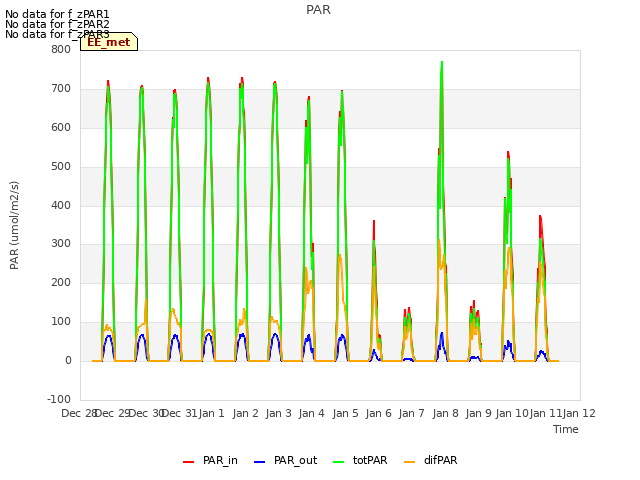Click the Jan 6 red peak near 360
Screen dimensions: 640x480
pyautogui.click(x=374, y=223)
